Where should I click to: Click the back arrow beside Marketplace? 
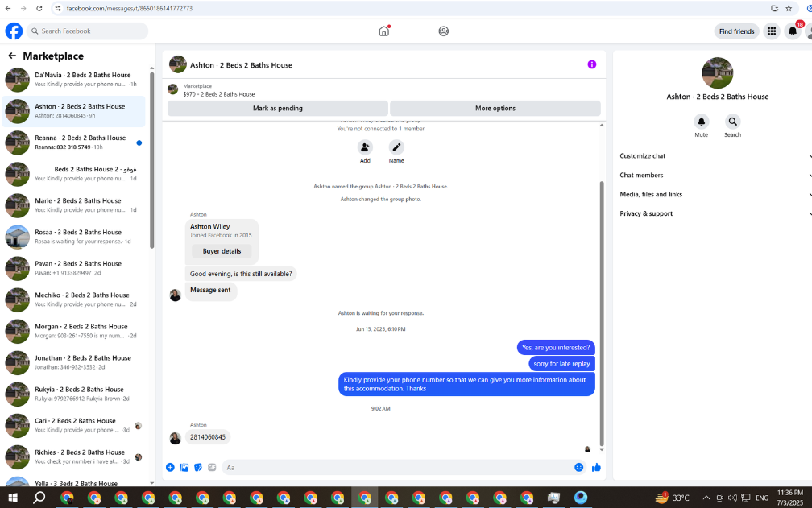(x=12, y=56)
